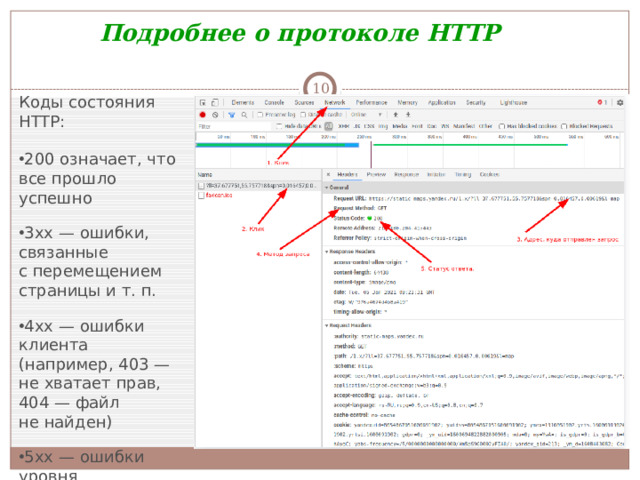Check the Hide data URLs option
Viewport: 640px width, 480px height.
tap(279, 126)
